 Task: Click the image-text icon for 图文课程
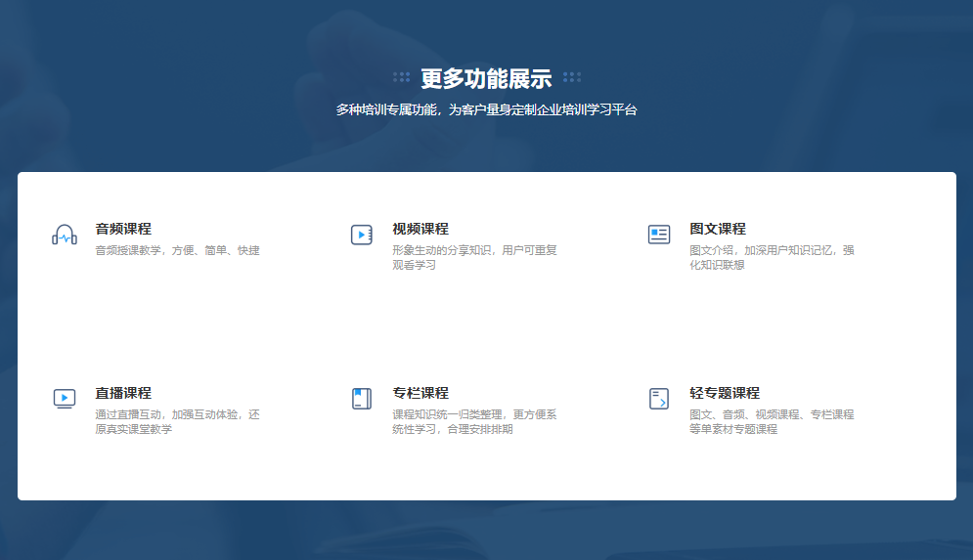[x=659, y=235]
